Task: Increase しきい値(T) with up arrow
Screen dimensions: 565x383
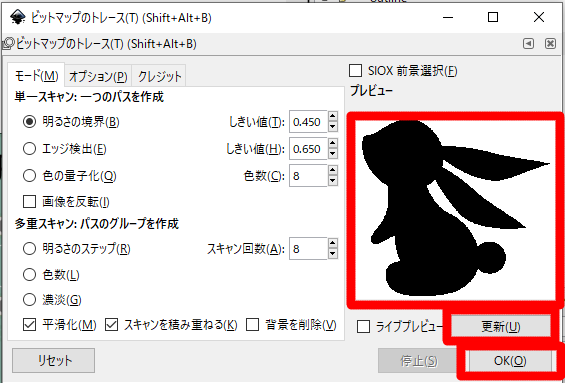Action: [x=333, y=116]
